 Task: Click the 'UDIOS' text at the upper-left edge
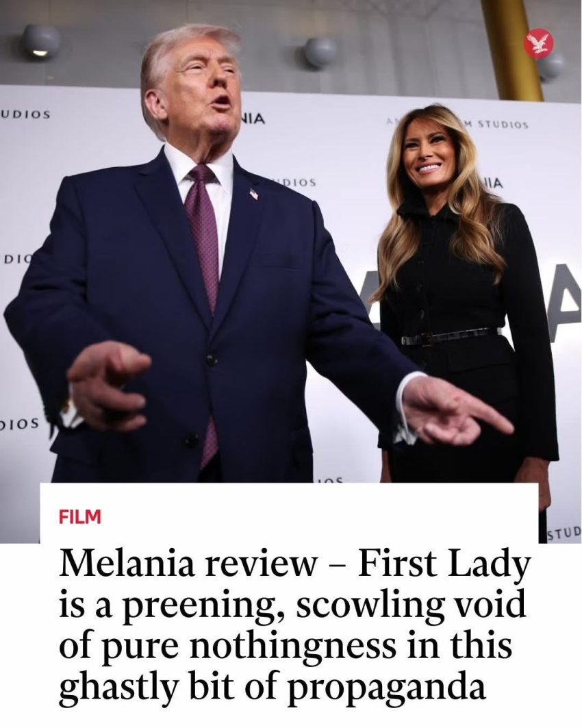pyautogui.click(x=25, y=114)
